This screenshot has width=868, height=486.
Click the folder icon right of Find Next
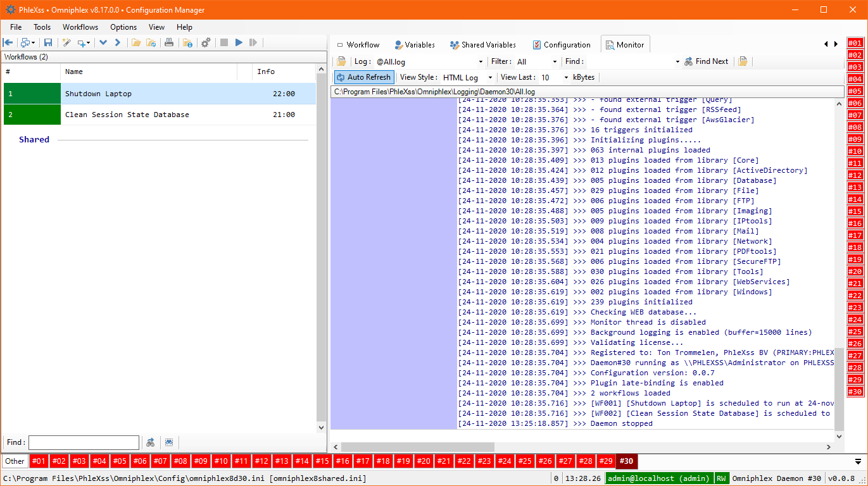pyautogui.click(x=743, y=61)
